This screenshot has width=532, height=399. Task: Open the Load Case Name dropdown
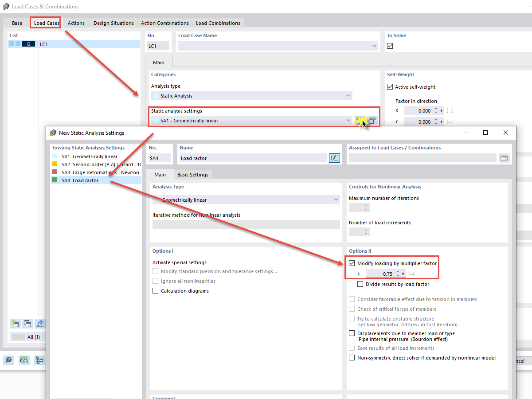point(374,46)
